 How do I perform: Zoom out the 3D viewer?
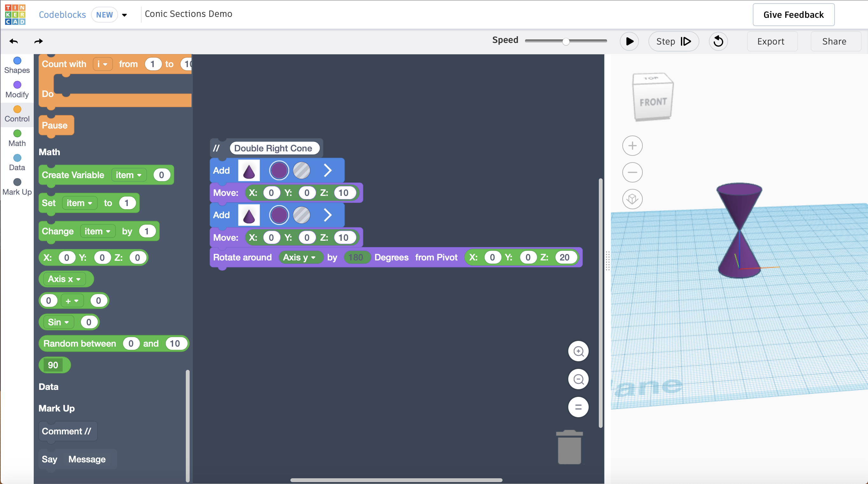click(x=632, y=172)
